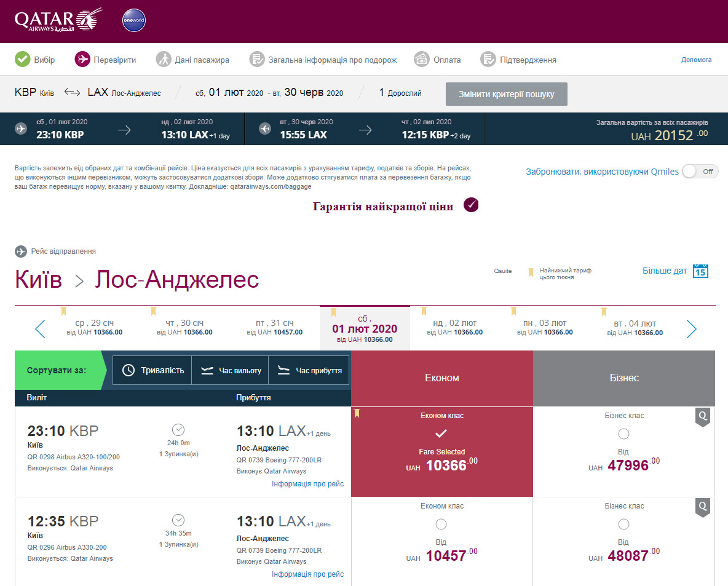Click Забронювати, використовуючи Qmiles link

pyautogui.click(x=602, y=172)
